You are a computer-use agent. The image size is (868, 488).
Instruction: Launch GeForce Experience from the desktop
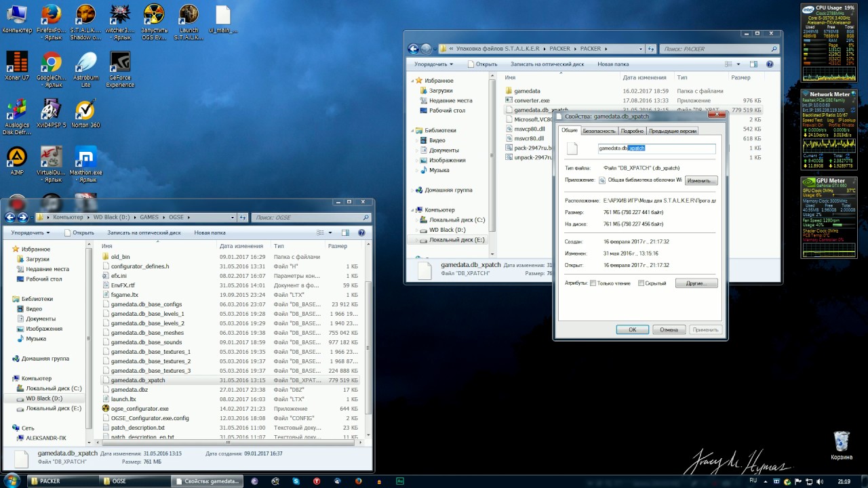pyautogui.click(x=120, y=70)
